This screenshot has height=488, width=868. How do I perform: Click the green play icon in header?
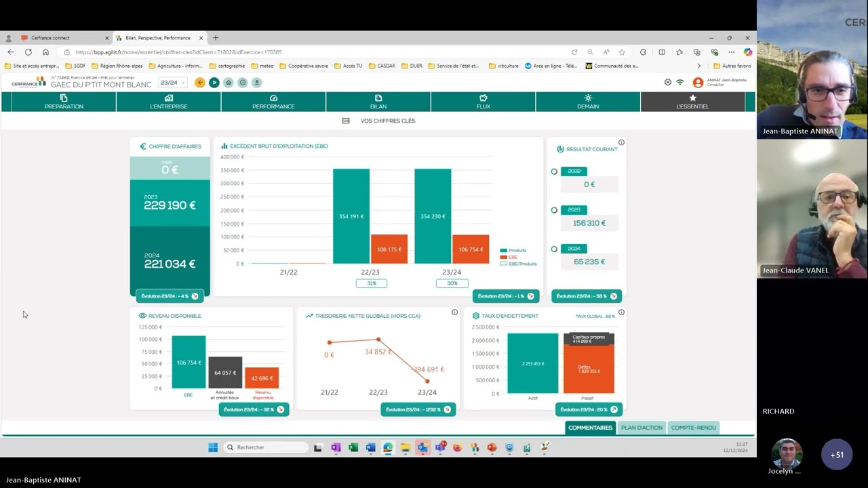(214, 83)
